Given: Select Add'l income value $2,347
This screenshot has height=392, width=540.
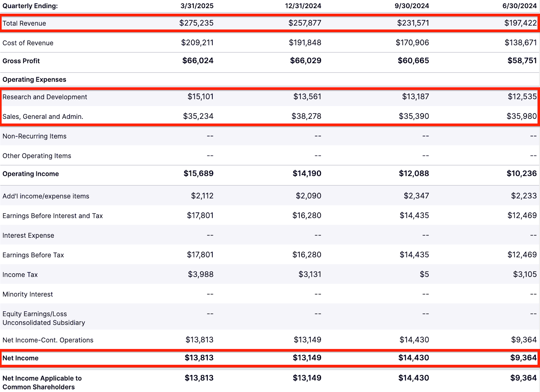Looking at the screenshot, I should tap(416, 196).
